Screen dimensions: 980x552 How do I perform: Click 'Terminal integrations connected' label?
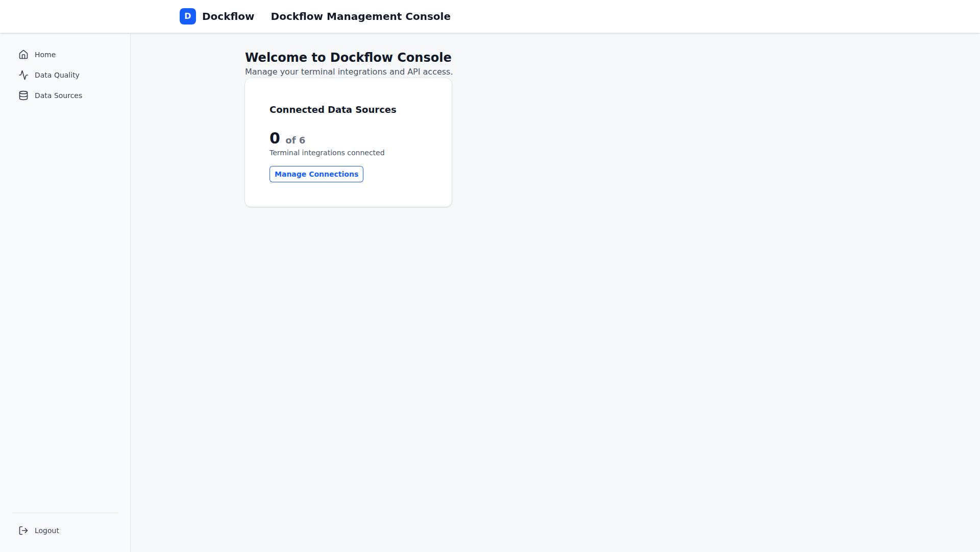coord(327,153)
